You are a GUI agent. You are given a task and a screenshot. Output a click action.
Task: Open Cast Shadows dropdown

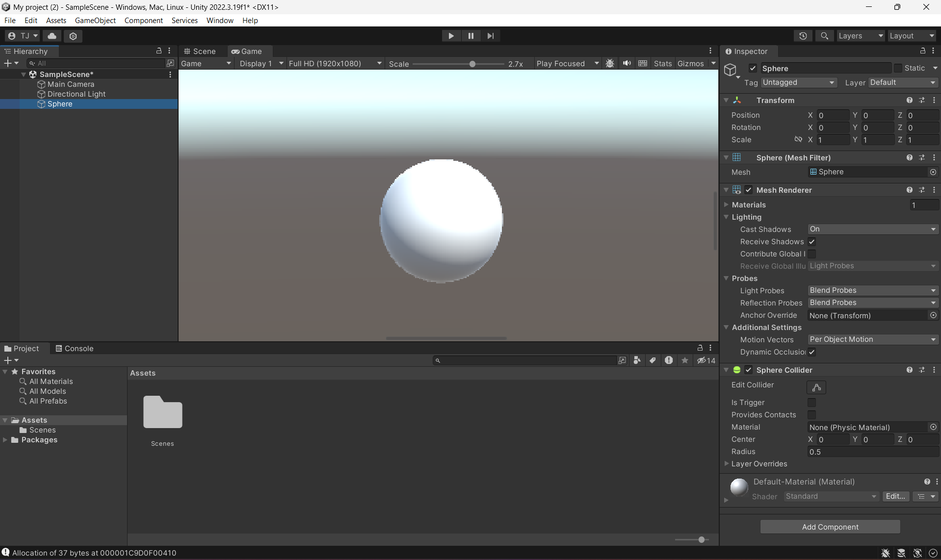coord(873,229)
